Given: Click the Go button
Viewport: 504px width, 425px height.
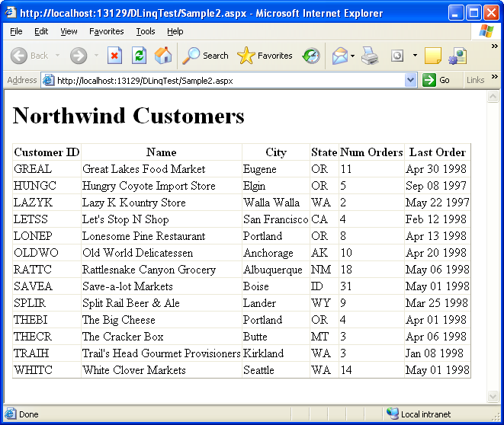Looking at the screenshot, I should [x=436, y=80].
